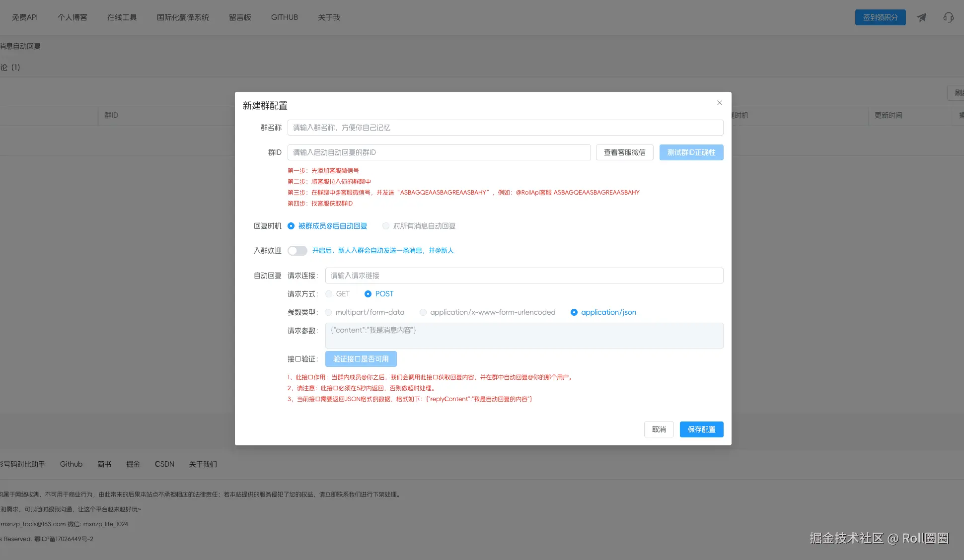Click the paper plane send icon
964x560 pixels.
tap(921, 17)
